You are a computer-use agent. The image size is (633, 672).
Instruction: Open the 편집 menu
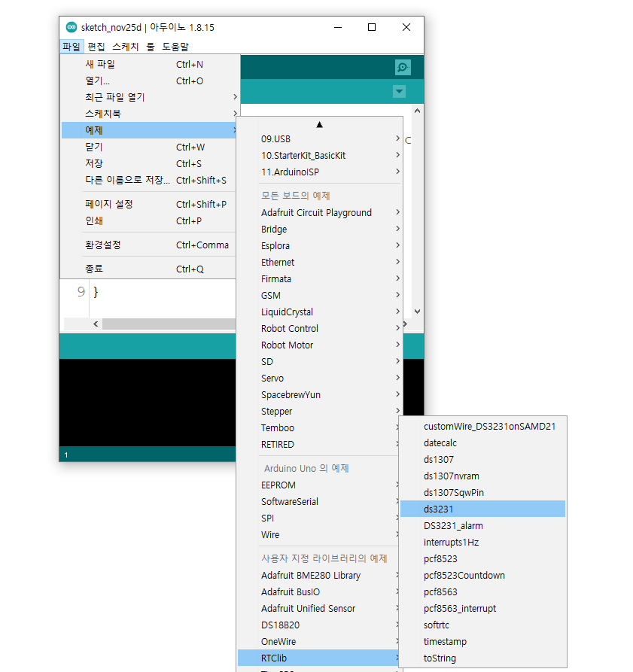(96, 47)
